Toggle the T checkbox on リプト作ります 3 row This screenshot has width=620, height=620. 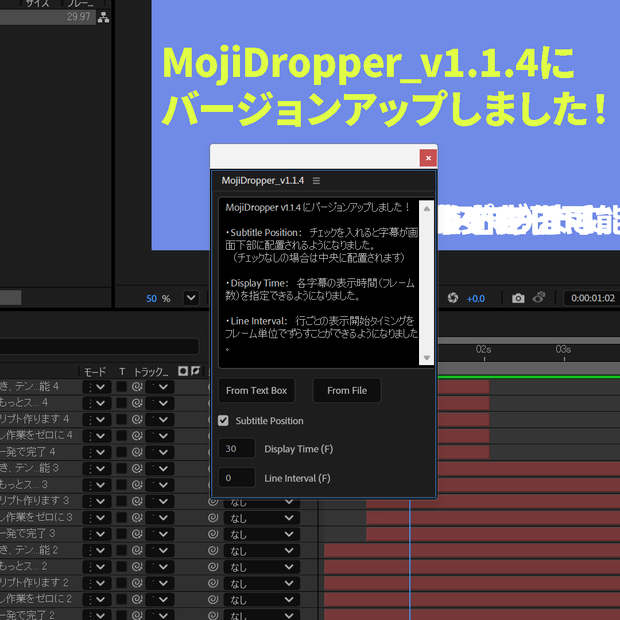tap(121, 501)
